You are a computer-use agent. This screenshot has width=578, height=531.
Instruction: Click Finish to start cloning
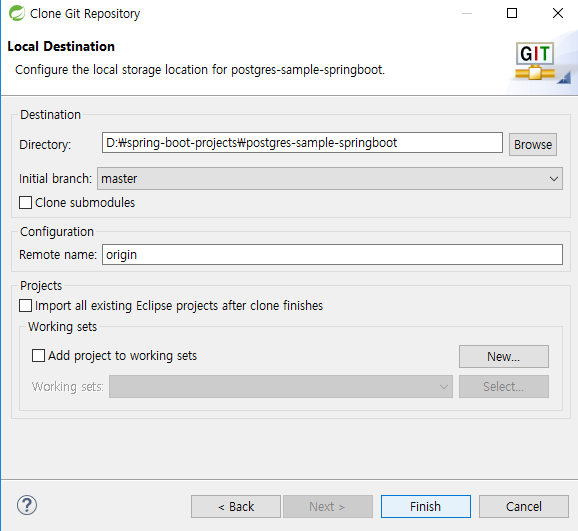pos(426,506)
